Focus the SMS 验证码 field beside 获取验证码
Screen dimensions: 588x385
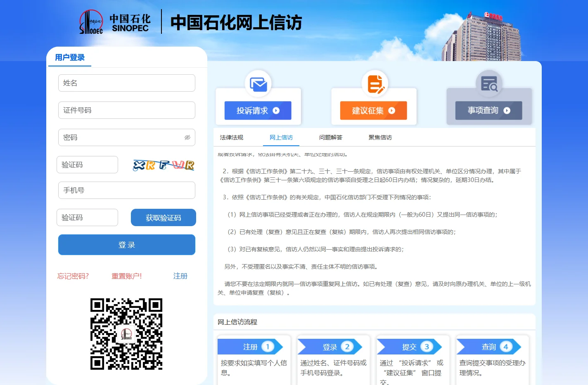[x=87, y=217]
